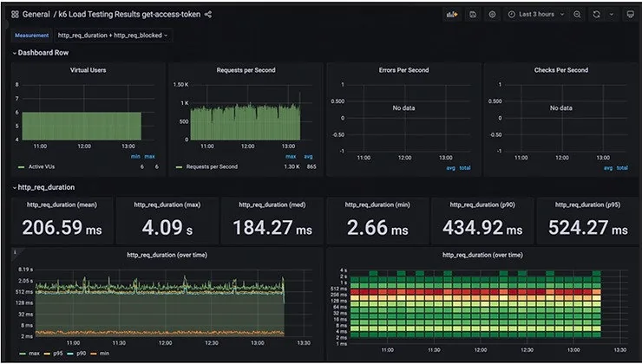Sort Virtual Users legend by min
The height and width of the screenshot is (364, 642).
click(135, 157)
